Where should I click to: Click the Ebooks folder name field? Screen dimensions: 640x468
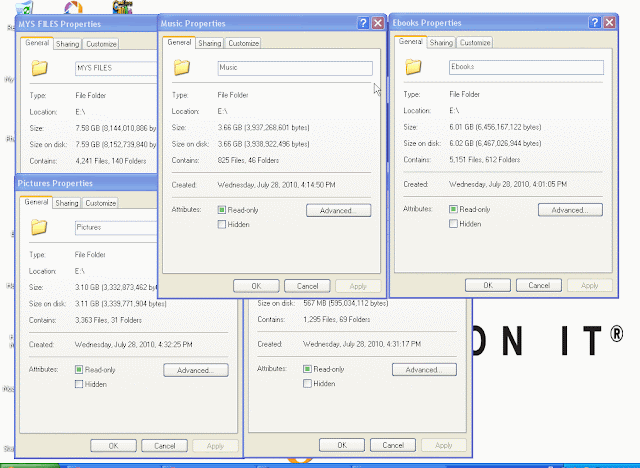527,67
